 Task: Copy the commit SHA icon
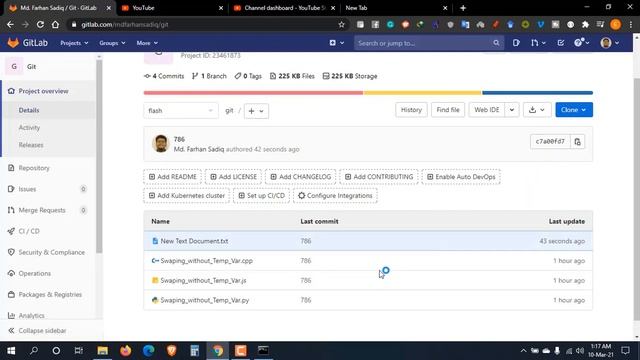point(578,142)
